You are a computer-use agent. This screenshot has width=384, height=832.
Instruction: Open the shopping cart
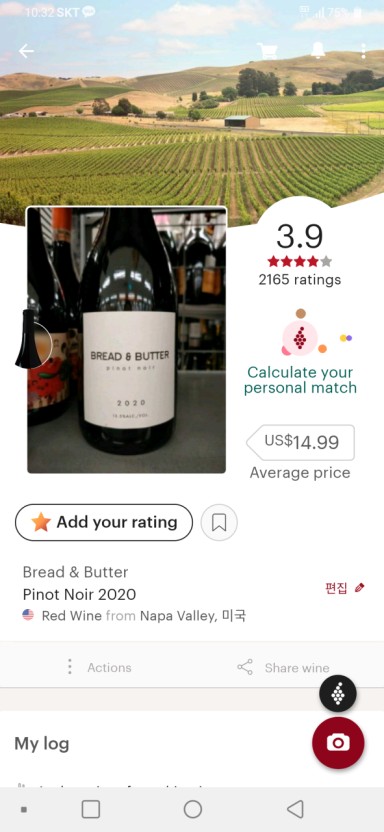(x=268, y=50)
